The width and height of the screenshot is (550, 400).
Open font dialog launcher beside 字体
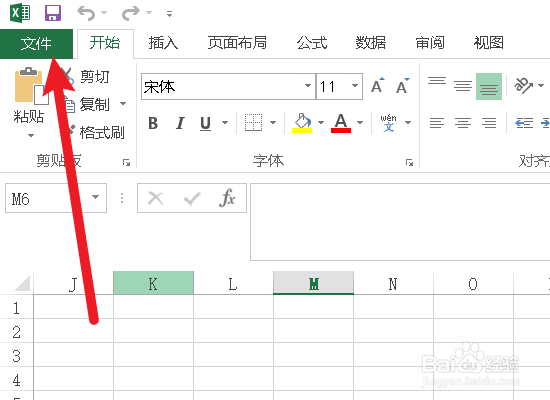pos(409,162)
